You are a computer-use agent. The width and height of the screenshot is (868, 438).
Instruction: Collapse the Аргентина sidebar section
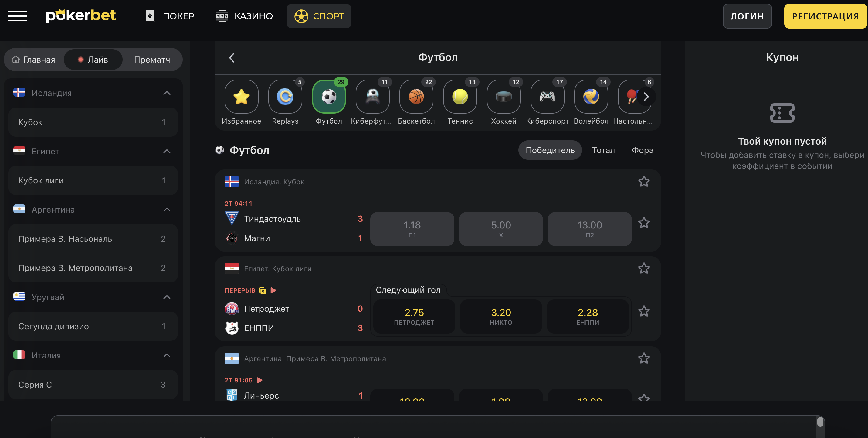coord(167,210)
